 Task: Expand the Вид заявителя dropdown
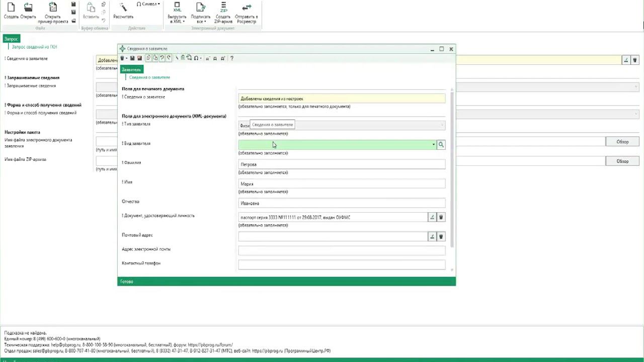coord(433,145)
